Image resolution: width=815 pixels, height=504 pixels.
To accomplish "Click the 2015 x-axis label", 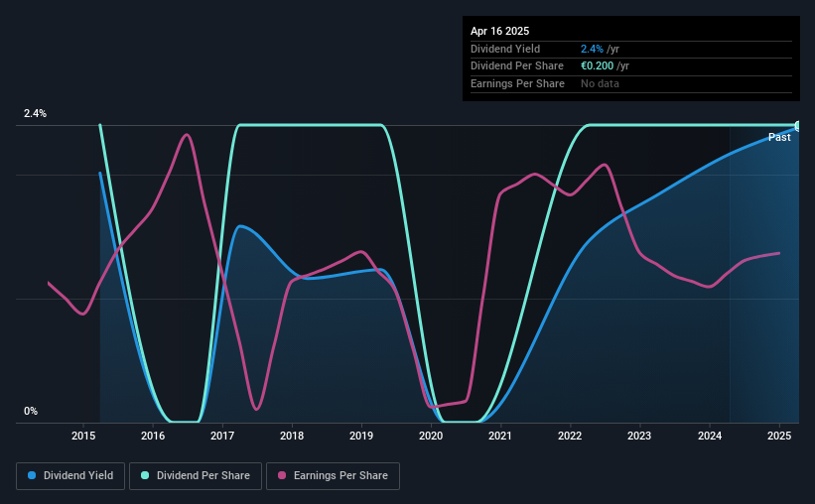I will (x=83, y=436).
